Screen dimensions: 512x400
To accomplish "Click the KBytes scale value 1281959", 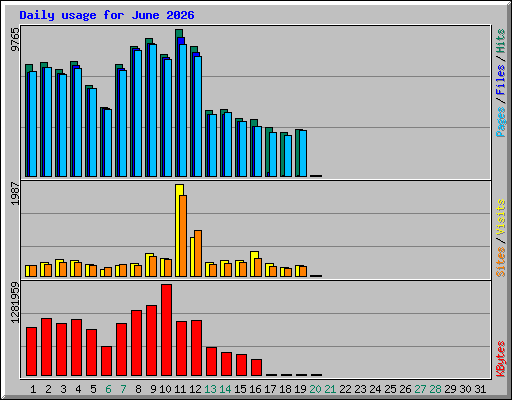I will pos(15,302).
